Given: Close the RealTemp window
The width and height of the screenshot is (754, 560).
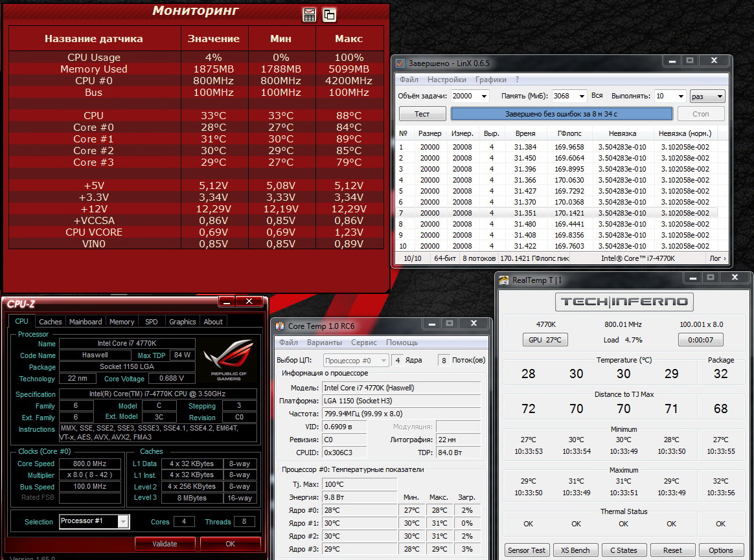Looking at the screenshot, I should pos(735,278).
